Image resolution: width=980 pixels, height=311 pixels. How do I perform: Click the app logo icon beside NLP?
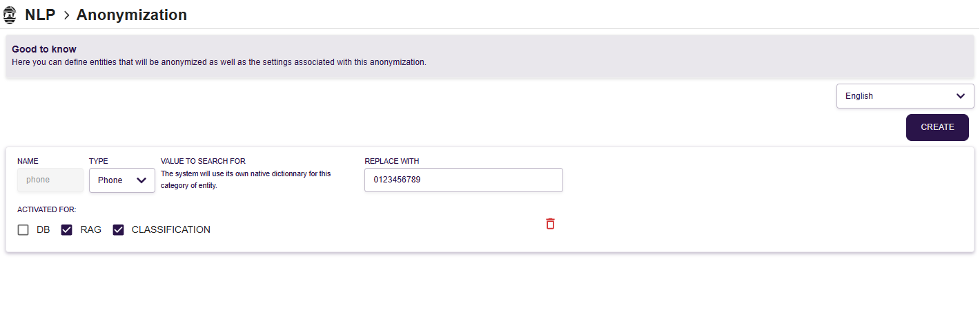coord(10,15)
